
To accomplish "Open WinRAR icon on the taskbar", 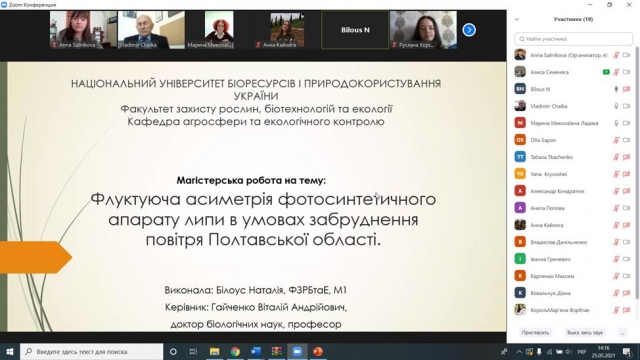I will (277, 351).
